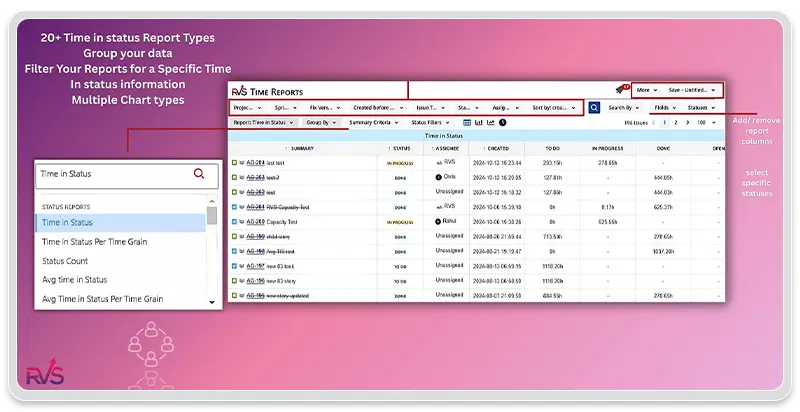Open issue link for 'new 83 task'
800x412 pixels.
click(x=255, y=266)
